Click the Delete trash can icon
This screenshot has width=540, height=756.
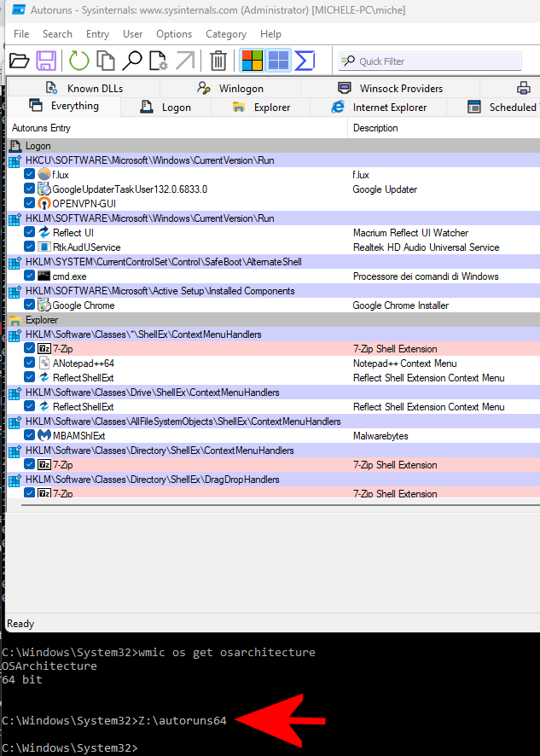218,61
